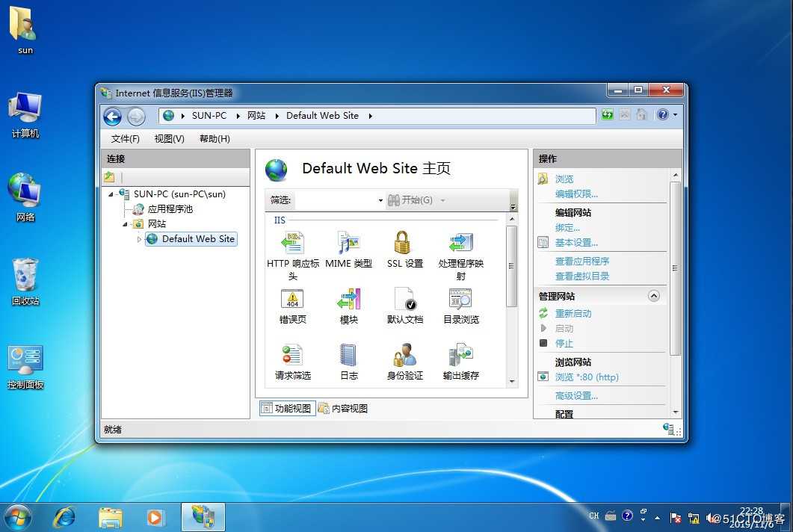Open the 请求筛选 feature icon
793x532 pixels.
292,355
